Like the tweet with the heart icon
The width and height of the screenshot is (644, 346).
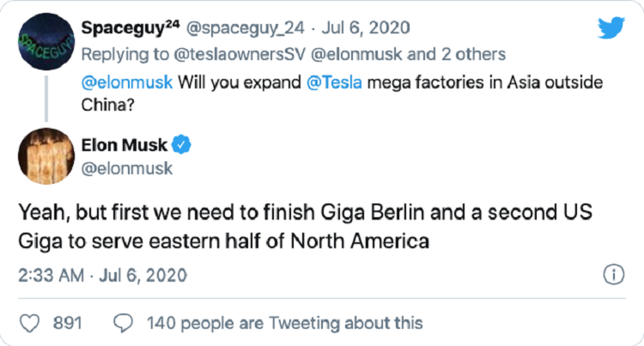coord(30,323)
